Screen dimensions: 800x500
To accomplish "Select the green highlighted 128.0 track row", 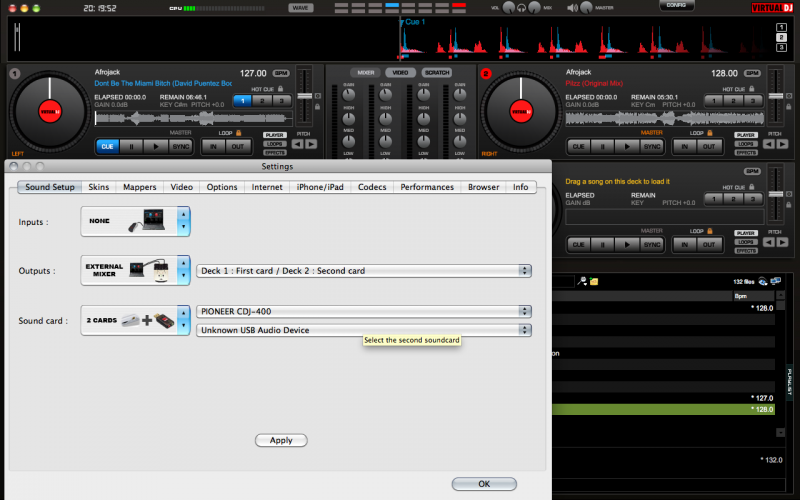I will pyautogui.click(x=663, y=409).
